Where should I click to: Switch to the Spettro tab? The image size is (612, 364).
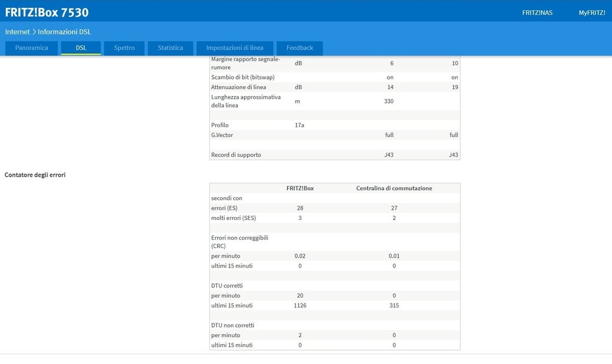[124, 48]
